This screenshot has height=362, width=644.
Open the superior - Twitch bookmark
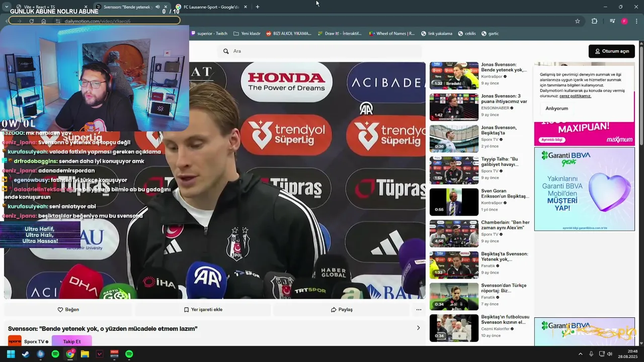pyautogui.click(x=208, y=34)
